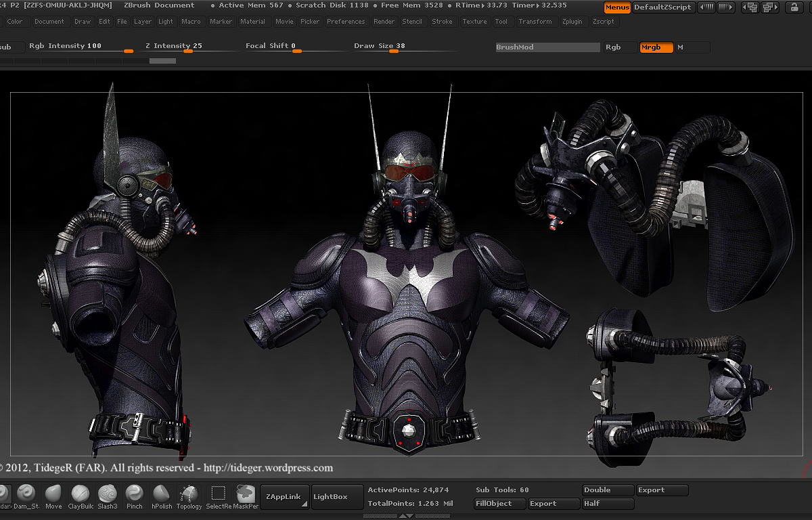Click the Active Mem 567 status text
Screen dimensions: 812x520
pyautogui.click(x=251, y=5)
